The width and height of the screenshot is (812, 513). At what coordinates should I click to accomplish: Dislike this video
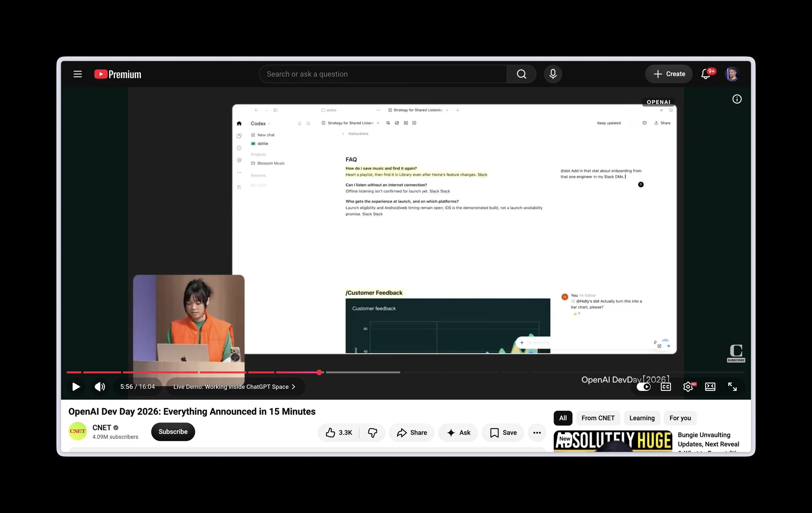(373, 432)
